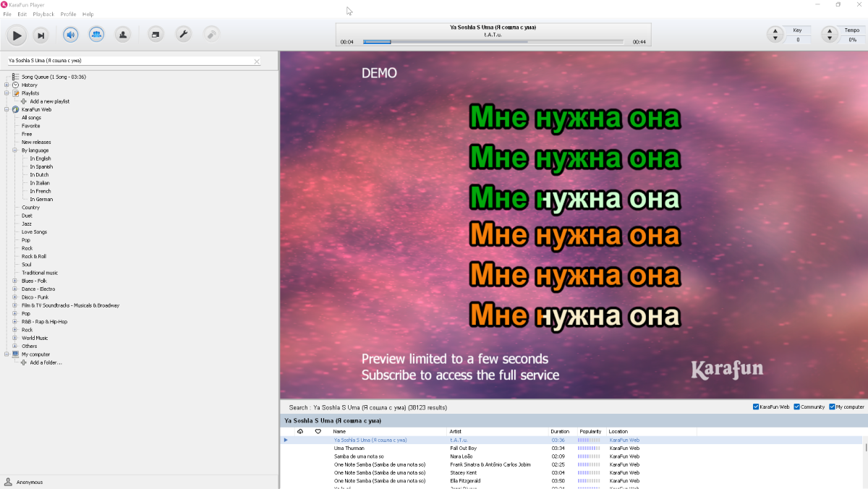868x489 pixels.
Task: Uncheck the My computer checkbox
Action: tap(832, 407)
